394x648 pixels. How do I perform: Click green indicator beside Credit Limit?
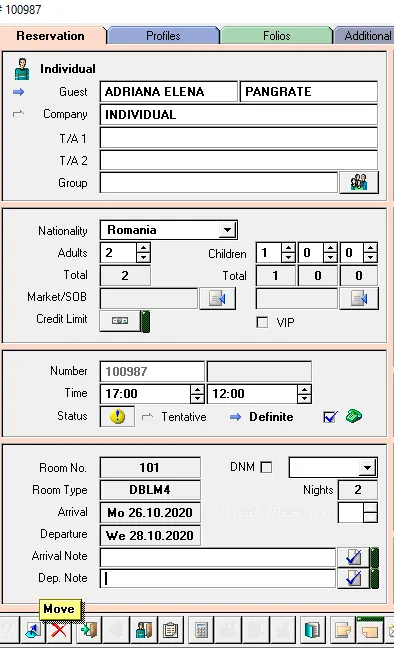(x=146, y=322)
